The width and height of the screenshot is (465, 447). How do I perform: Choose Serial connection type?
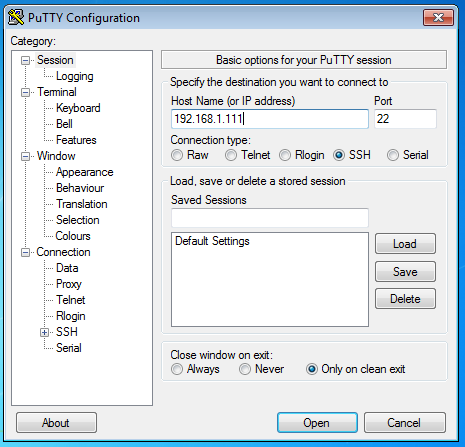coord(393,155)
